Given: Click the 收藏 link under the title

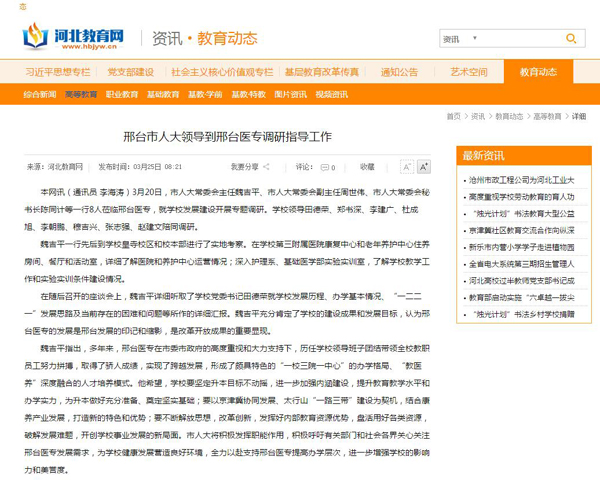Looking at the screenshot, I should tap(367, 167).
